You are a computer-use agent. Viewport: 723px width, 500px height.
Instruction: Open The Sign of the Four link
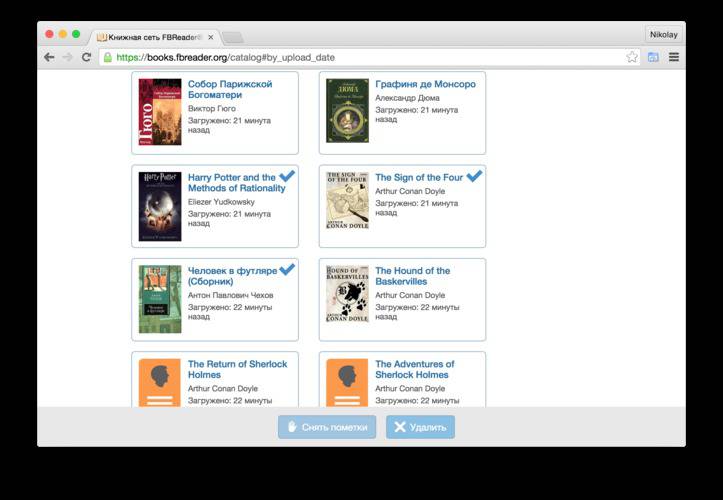point(419,178)
